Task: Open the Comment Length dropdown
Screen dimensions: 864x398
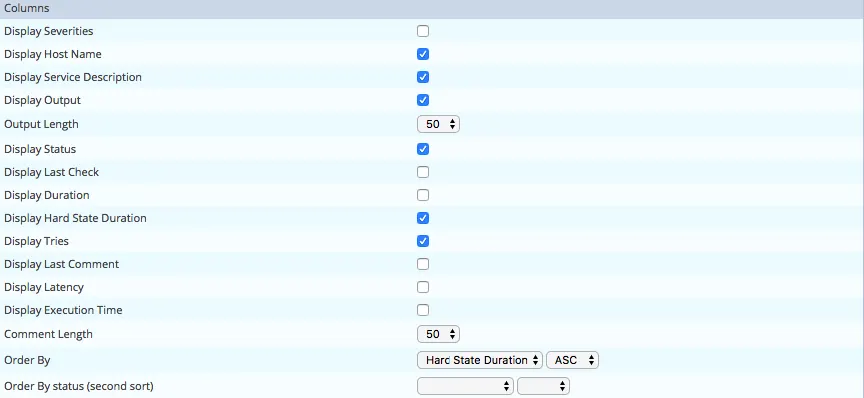Action: [x=438, y=334]
